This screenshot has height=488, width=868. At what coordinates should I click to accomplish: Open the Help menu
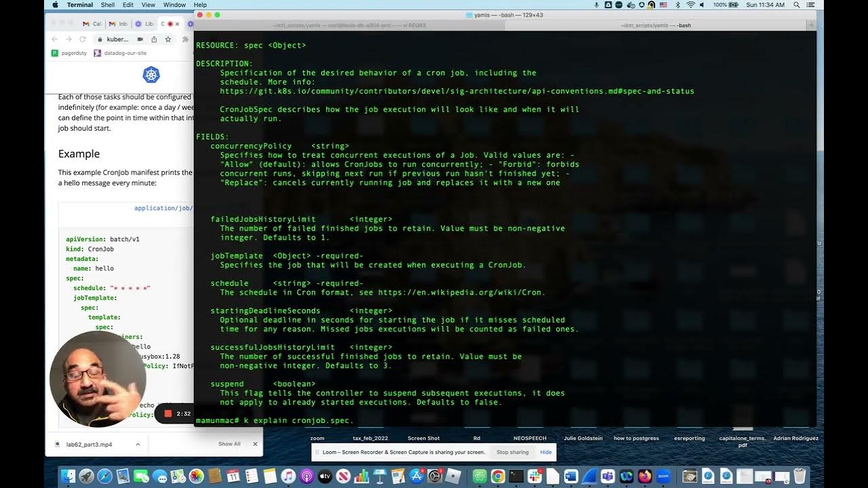(x=200, y=5)
